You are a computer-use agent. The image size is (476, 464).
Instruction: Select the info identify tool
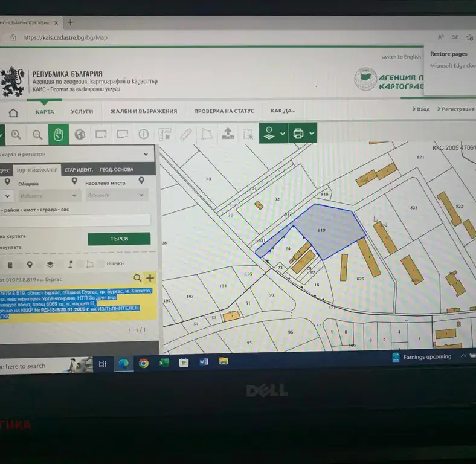pyautogui.click(x=143, y=134)
